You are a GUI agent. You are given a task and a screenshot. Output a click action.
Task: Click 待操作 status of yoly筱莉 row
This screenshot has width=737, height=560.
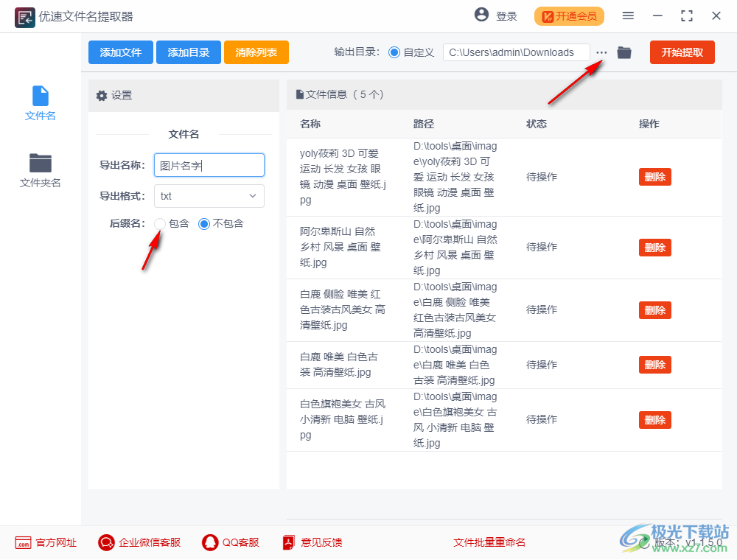click(542, 177)
